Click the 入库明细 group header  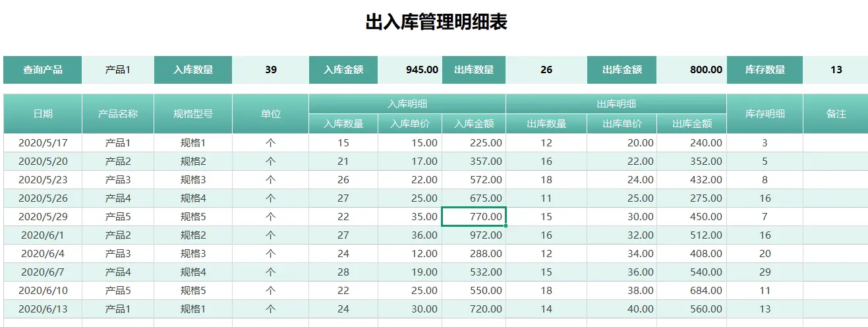[x=407, y=104]
